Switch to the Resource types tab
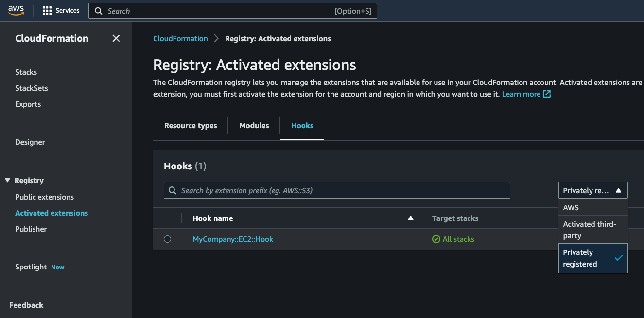The height and width of the screenshot is (318, 644). click(x=191, y=125)
